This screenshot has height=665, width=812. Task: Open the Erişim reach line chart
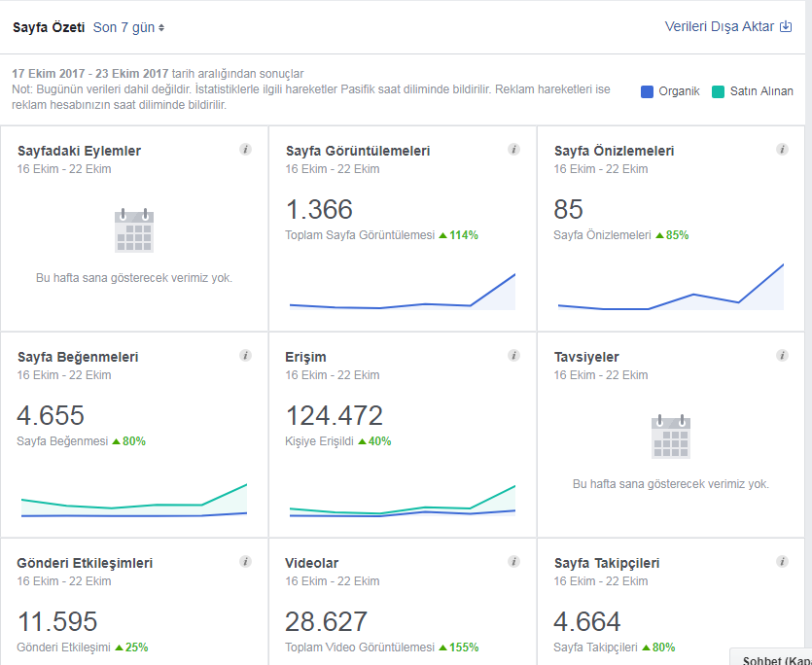[403, 501]
